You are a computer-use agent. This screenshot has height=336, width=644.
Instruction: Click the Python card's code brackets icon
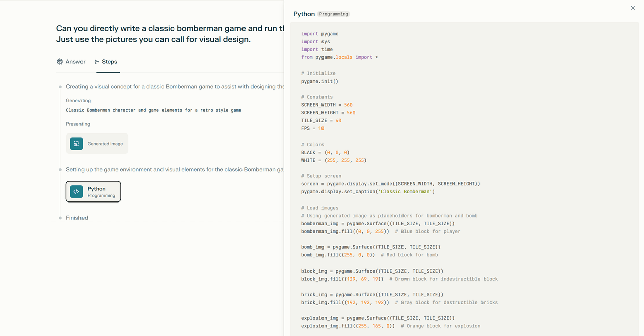(x=76, y=191)
